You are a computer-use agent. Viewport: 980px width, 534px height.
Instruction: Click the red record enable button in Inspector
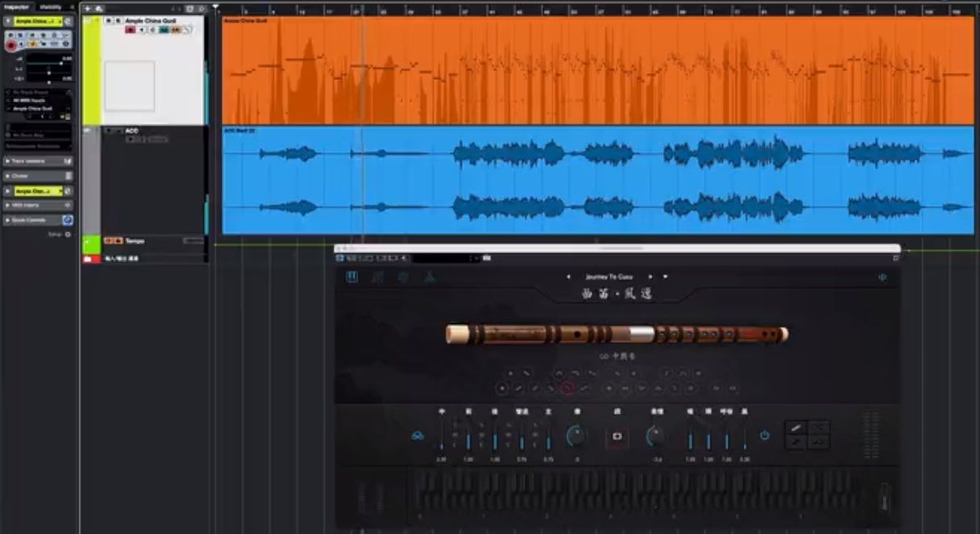pyautogui.click(x=10, y=45)
